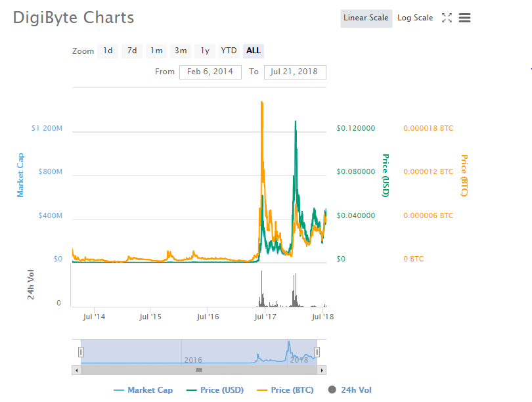Image resolution: width=532 pixels, height=402 pixels.
Task: Click the 24h Vol axis title
Action: click(31, 284)
